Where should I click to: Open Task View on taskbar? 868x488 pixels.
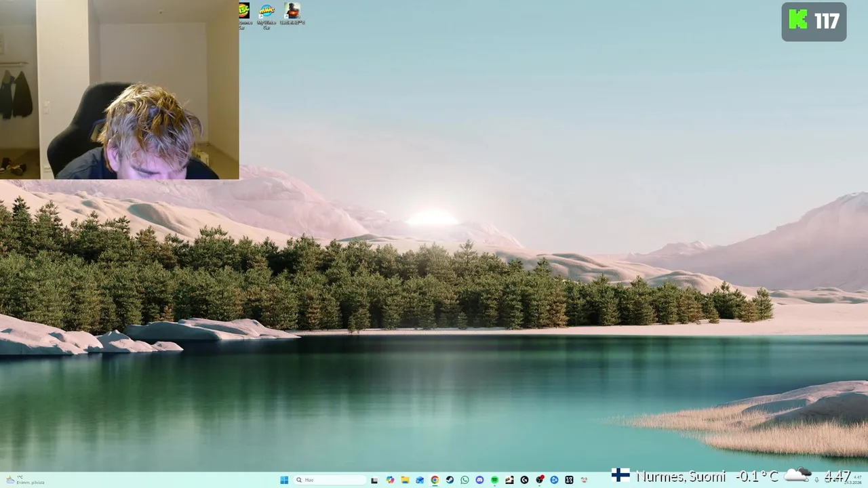coord(374,480)
